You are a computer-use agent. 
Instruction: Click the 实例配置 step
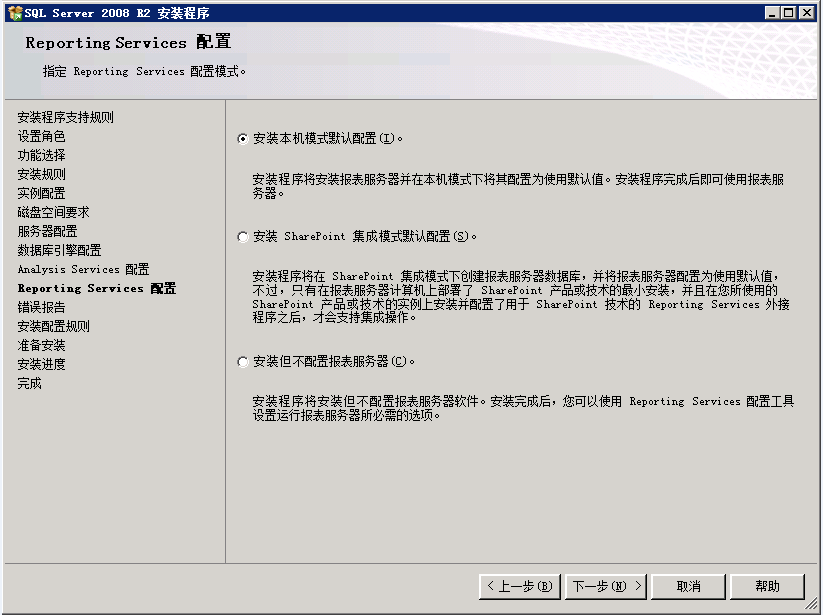(41, 193)
